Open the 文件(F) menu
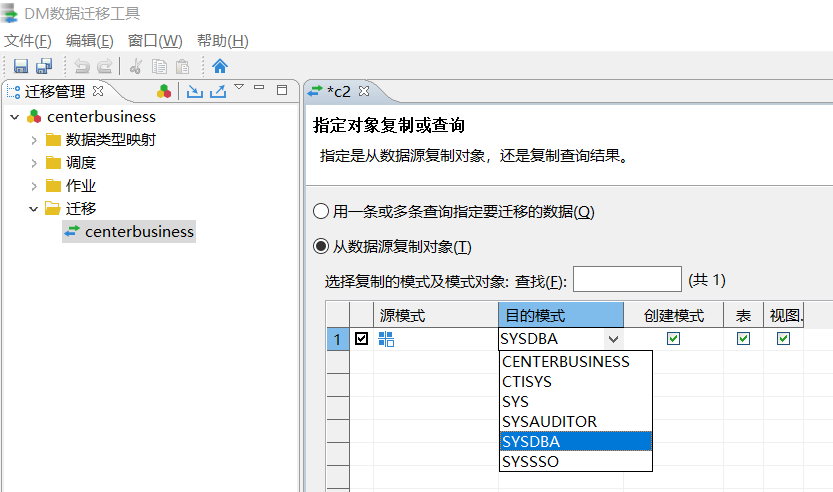The height and width of the screenshot is (492, 833). click(x=28, y=40)
